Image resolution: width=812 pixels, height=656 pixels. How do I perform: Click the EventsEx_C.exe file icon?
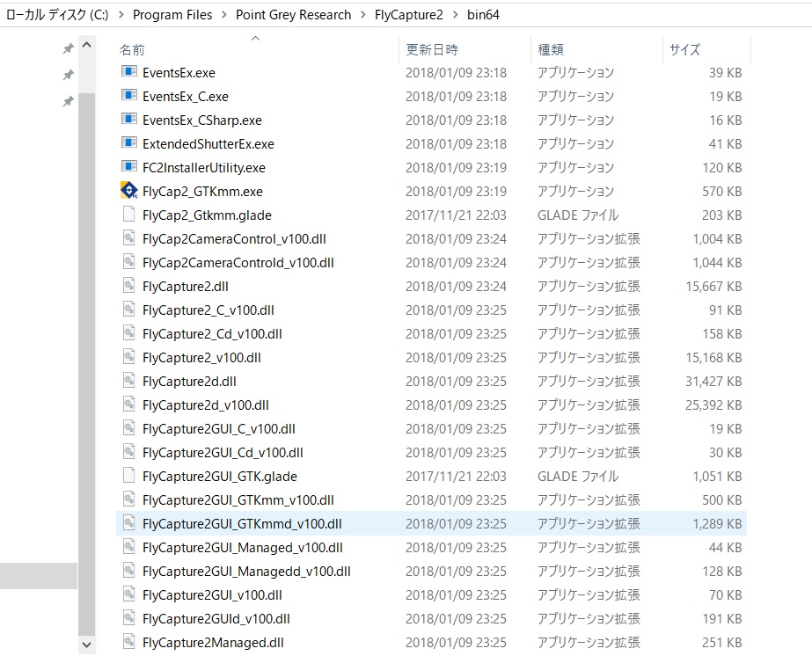pyautogui.click(x=129, y=95)
